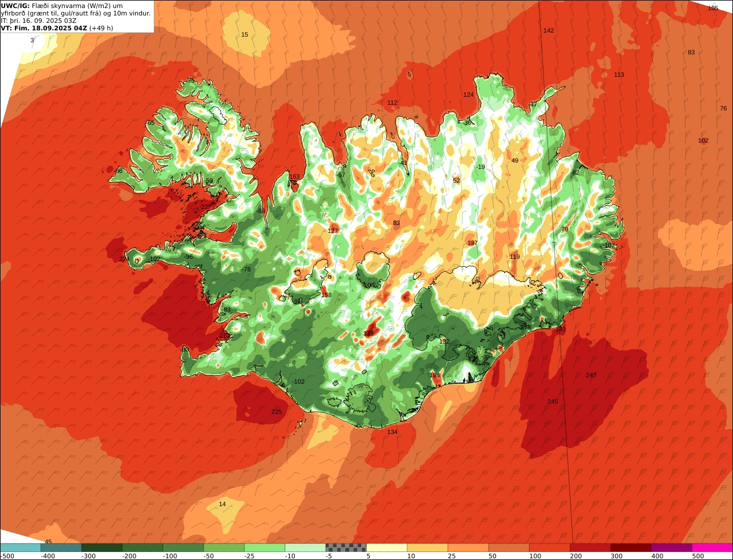This screenshot has width=733, height=560.
Task: Click the value 227 in the dark red bay
Action: 206,207
